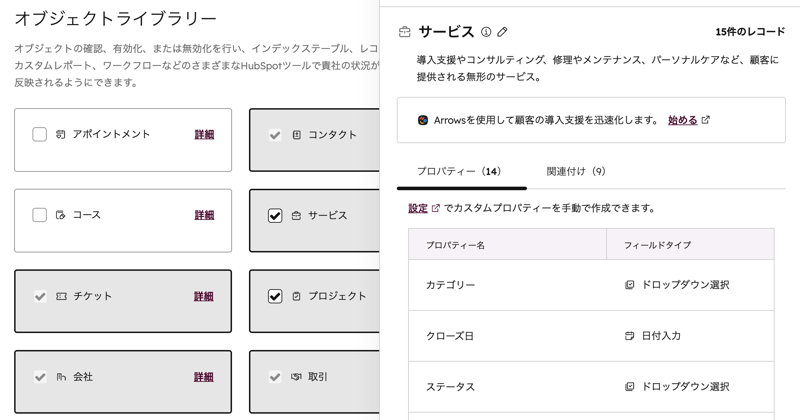The image size is (800, 420).
Task: Click the pencil edit icon beside サービス
Action: click(503, 32)
